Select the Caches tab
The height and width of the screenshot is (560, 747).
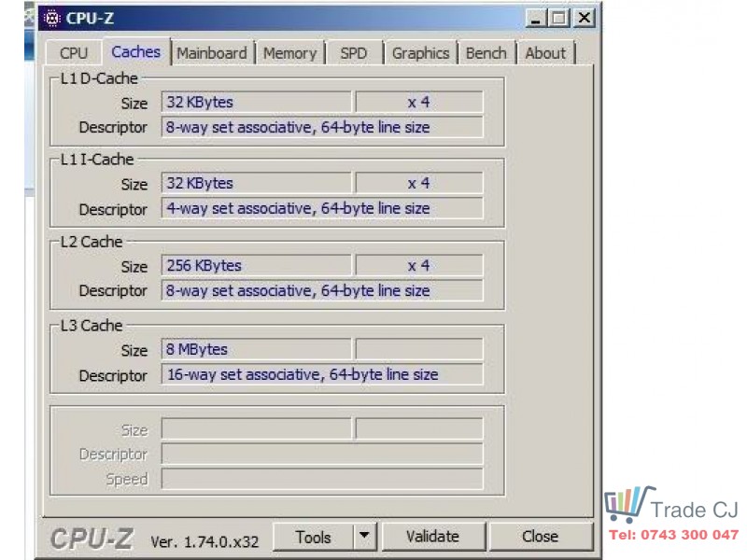coord(135,51)
